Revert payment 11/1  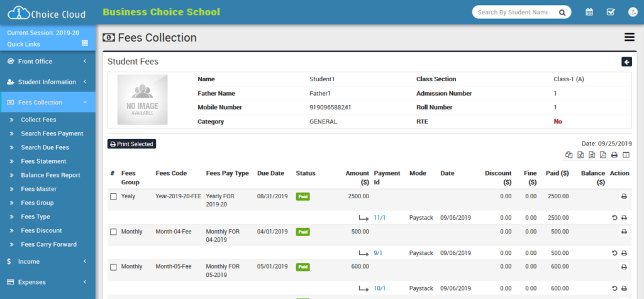pyautogui.click(x=614, y=218)
